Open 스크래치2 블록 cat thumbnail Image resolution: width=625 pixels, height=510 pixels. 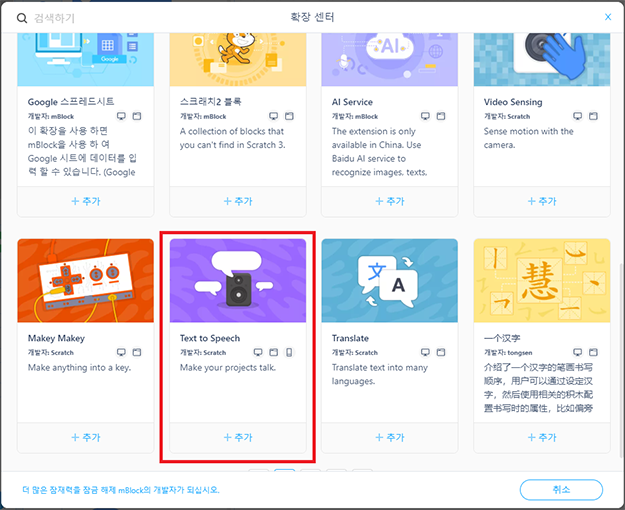coord(238,60)
